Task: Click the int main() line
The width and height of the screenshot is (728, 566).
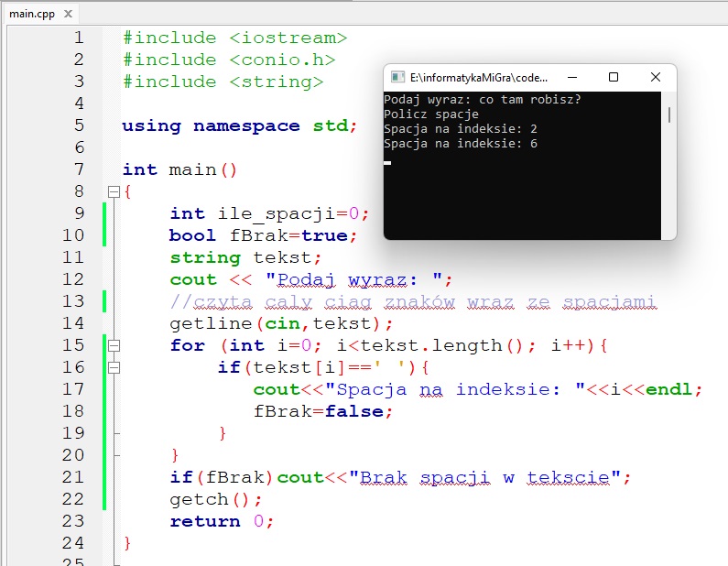Action: click(180, 169)
